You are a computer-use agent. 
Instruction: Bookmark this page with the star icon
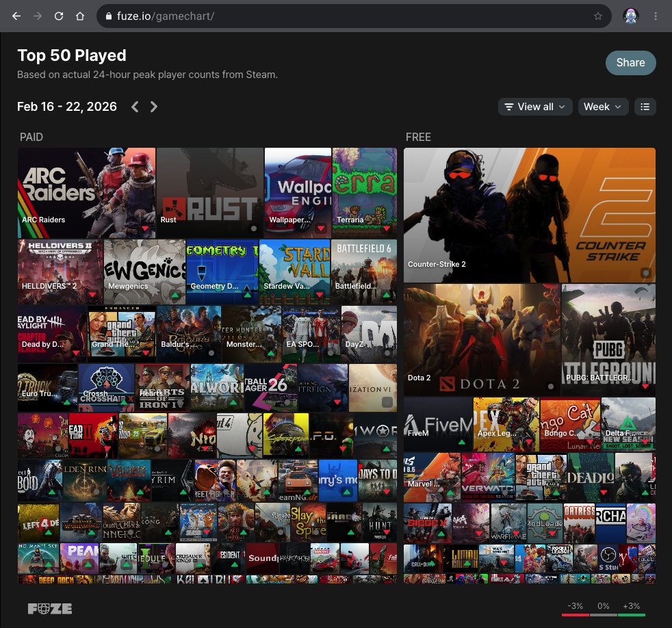598,16
